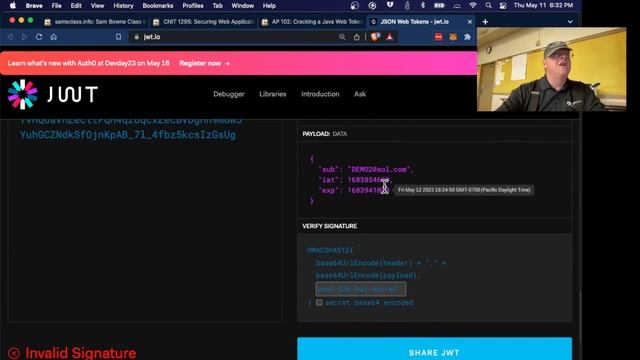Bookmark this page
The width and height of the screenshot is (640, 360).
pos(118,37)
